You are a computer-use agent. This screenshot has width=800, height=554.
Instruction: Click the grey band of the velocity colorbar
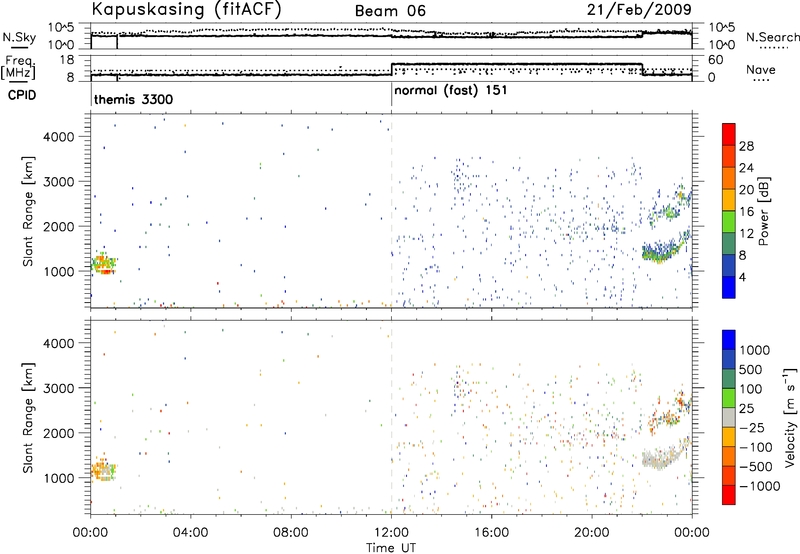[729, 417]
